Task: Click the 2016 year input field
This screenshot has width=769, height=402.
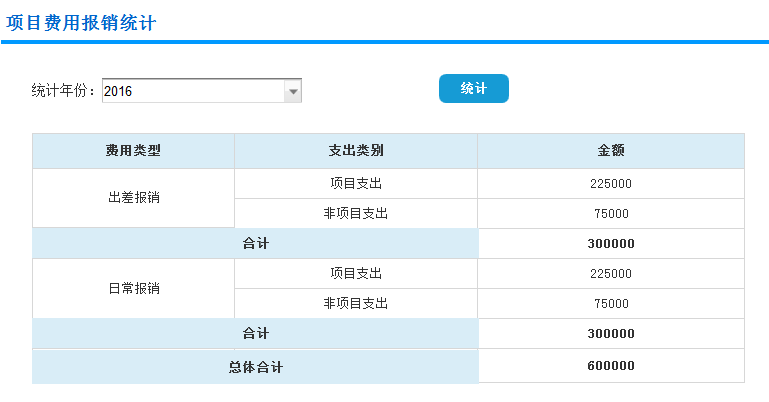Action: (192, 91)
